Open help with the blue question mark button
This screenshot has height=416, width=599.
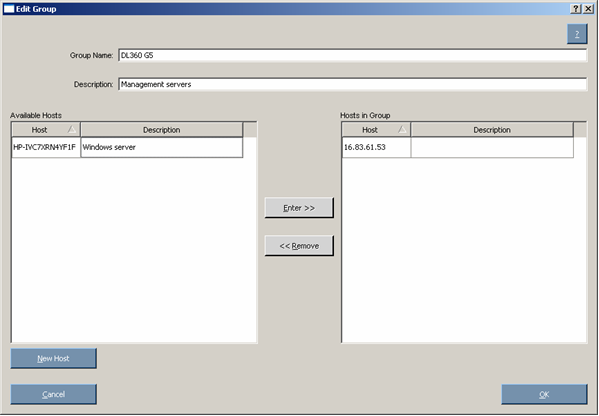pyautogui.click(x=577, y=34)
